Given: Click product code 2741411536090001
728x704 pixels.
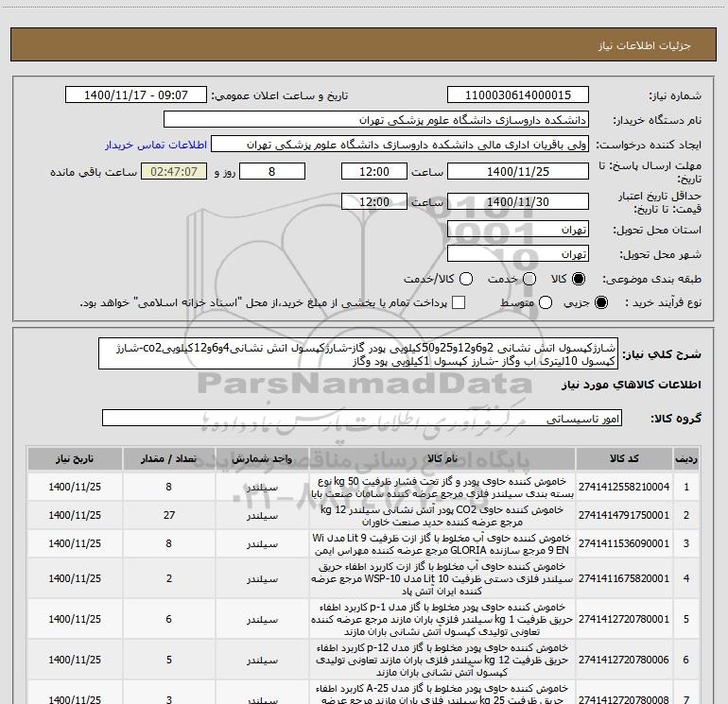Looking at the screenshot, I should coord(624,543).
